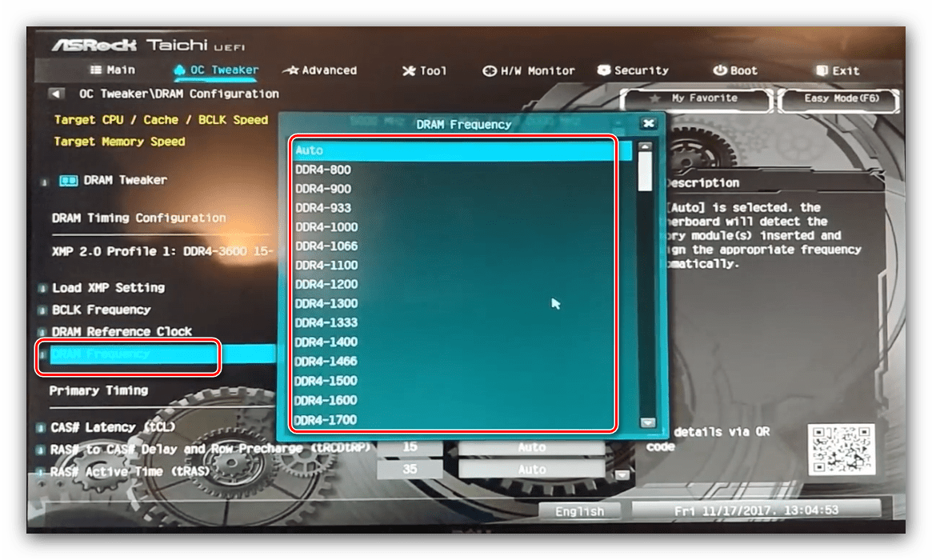Switch to the Advanced tab
Viewport: 932px width, 560px height.
click(x=320, y=70)
